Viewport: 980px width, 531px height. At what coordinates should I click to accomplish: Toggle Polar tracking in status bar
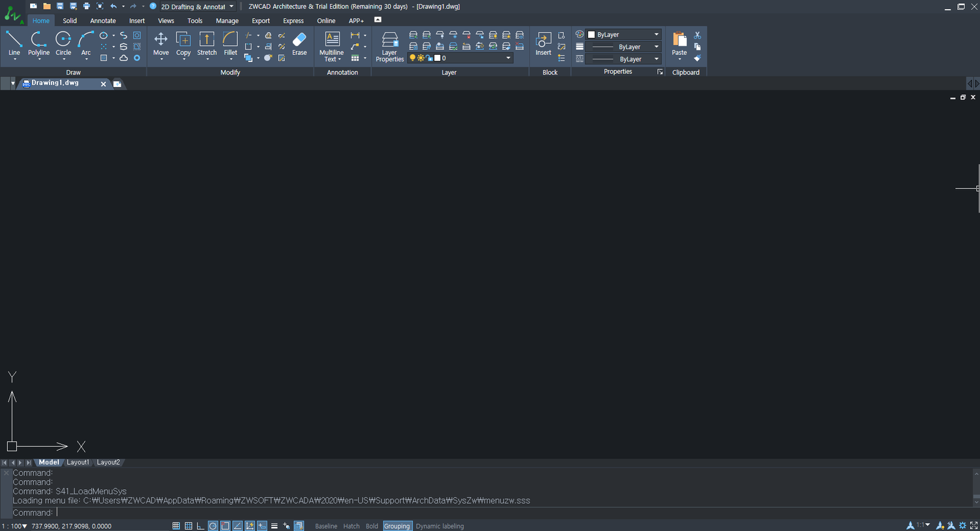[213, 526]
